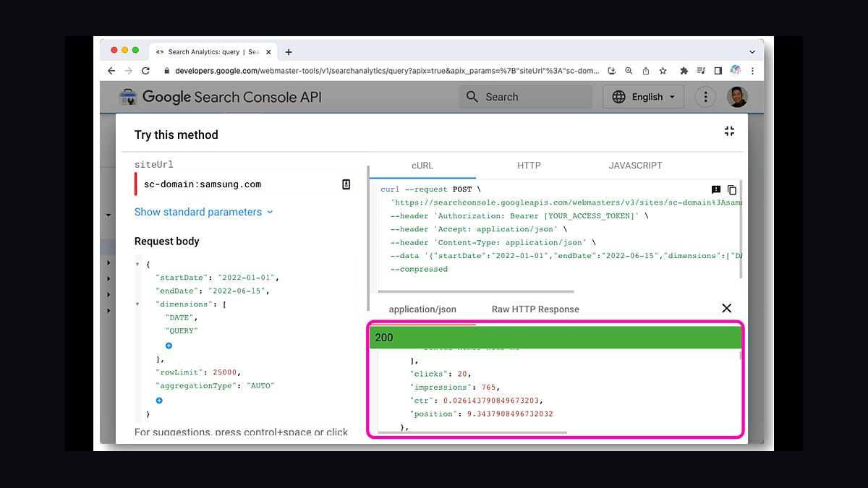Open the English language dropdown
The width and height of the screenshot is (868, 488).
point(643,97)
